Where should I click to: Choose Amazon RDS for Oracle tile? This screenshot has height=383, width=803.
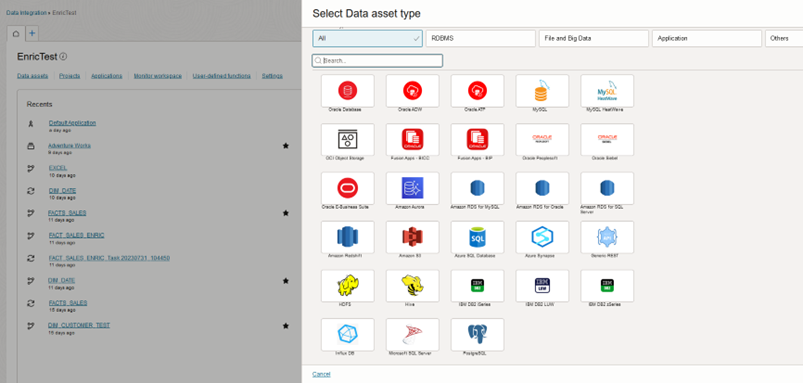[x=542, y=188]
